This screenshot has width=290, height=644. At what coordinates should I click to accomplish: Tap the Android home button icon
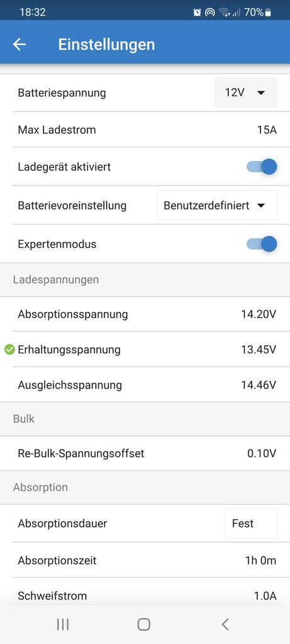pos(144,625)
